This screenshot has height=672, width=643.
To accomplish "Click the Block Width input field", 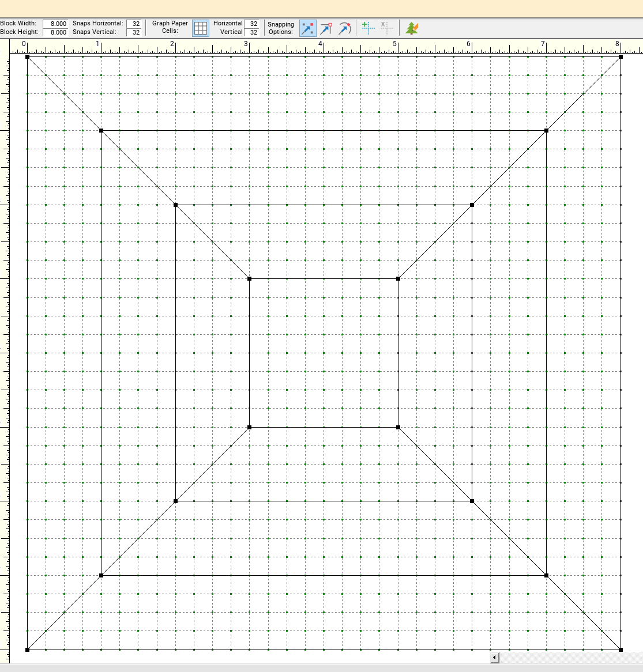I will pos(56,24).
